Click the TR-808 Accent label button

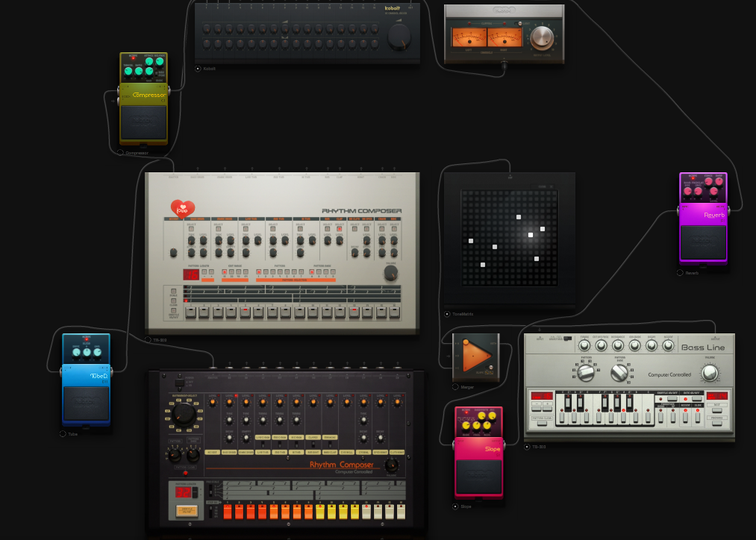coord(213,452)
